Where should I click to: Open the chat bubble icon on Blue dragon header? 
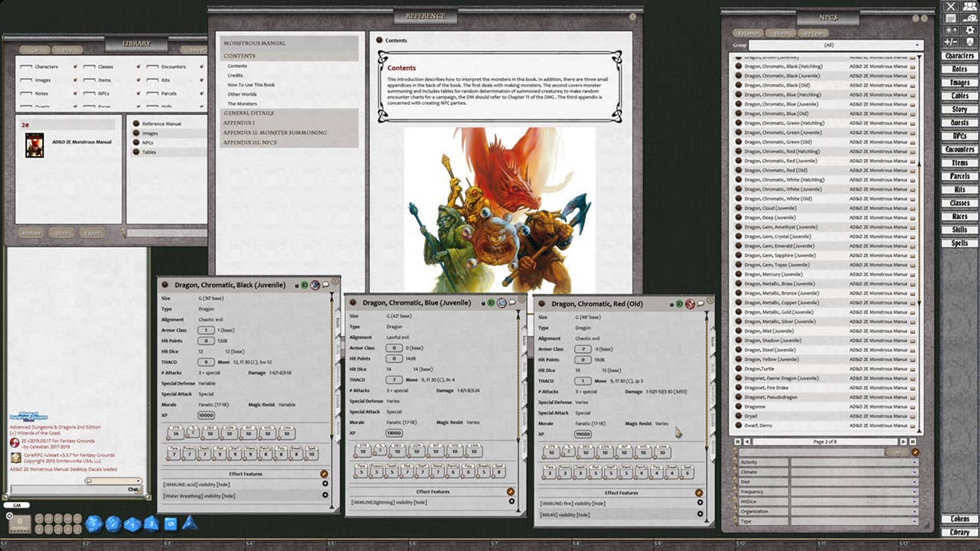[x=511, y=303]
